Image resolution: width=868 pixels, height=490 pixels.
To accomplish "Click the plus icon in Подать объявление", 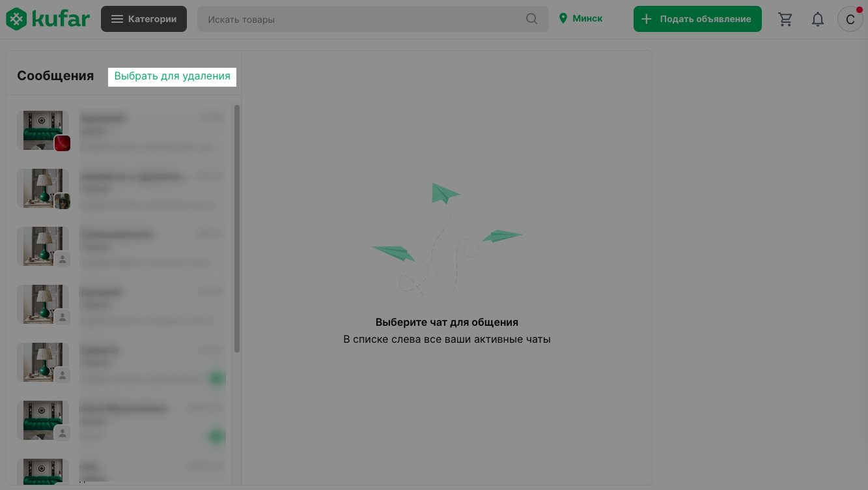I will tap(647, 19).
